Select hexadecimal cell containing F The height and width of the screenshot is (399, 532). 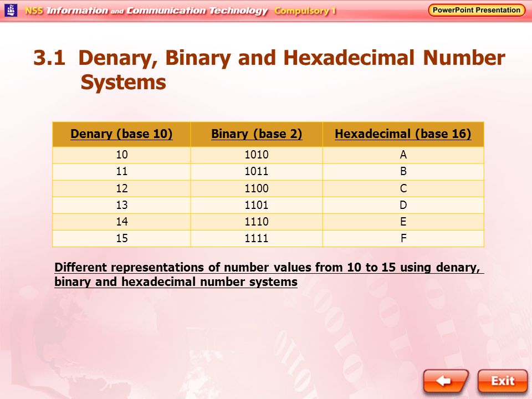point(403,238)
